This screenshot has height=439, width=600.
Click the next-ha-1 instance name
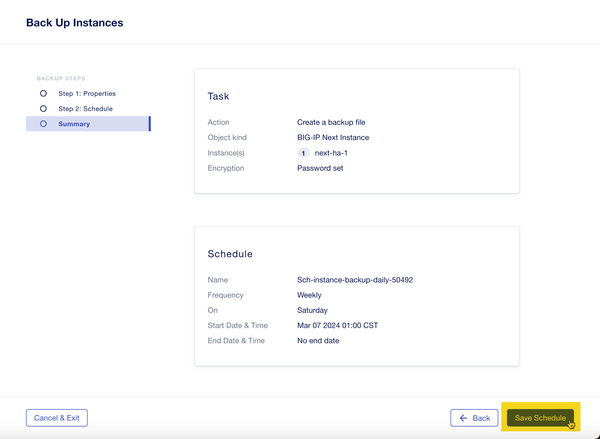[x=331, y=153]
